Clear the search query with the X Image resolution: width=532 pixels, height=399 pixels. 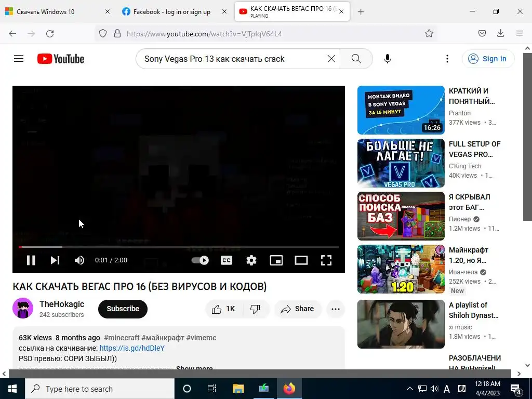pyautogui.click(x=331, y=59)
